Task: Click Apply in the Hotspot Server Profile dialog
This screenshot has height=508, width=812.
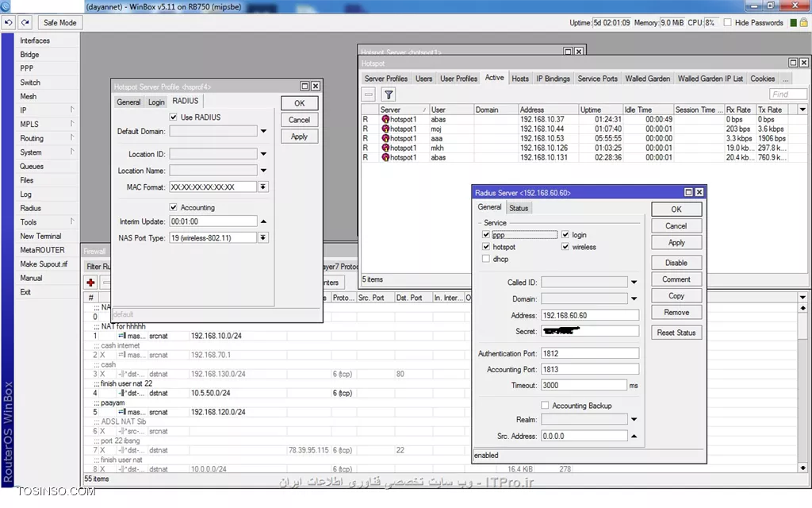Action: [x=299, y=137]
